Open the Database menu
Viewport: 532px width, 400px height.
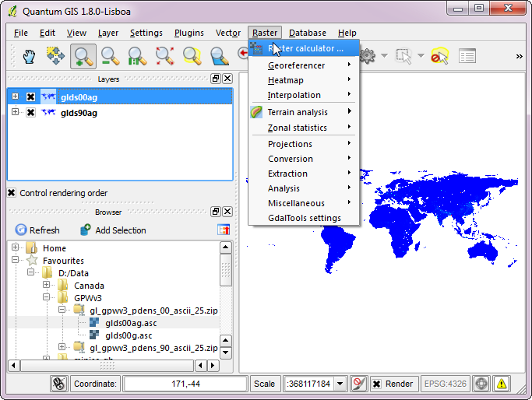coord(308,33)
